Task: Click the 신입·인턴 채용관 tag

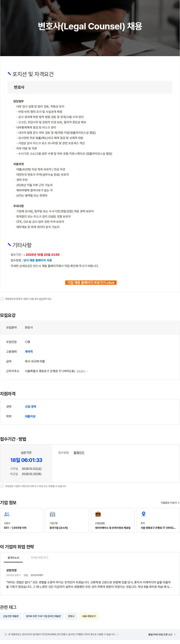Action: pos(11,616)
